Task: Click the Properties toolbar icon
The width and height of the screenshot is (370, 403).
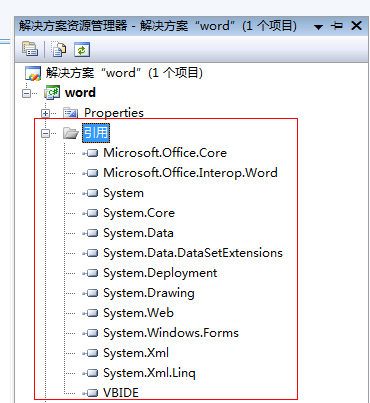Action: point(30,49)
